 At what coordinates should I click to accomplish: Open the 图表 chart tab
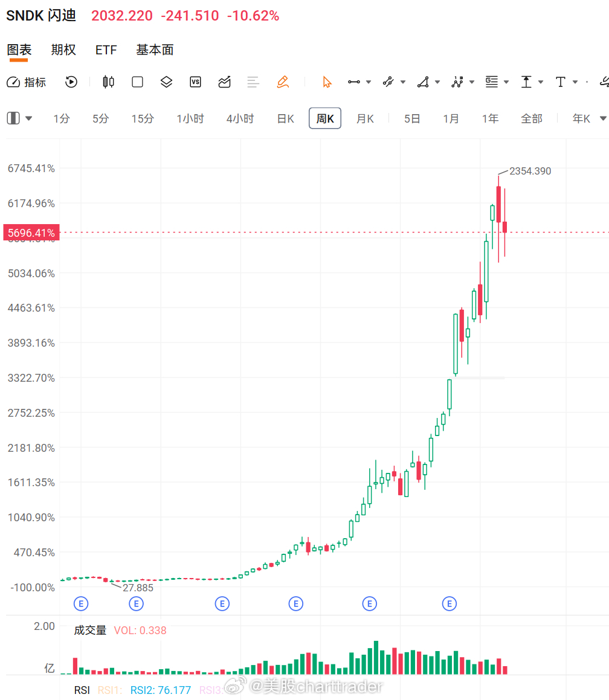19,50
